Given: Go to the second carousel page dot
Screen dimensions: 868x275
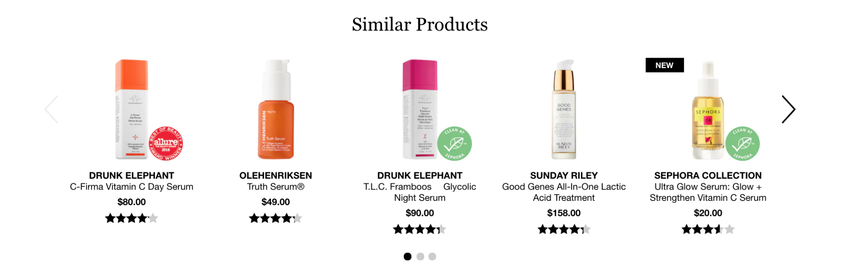Looking at the screenshot, I should tap(420, 256).
